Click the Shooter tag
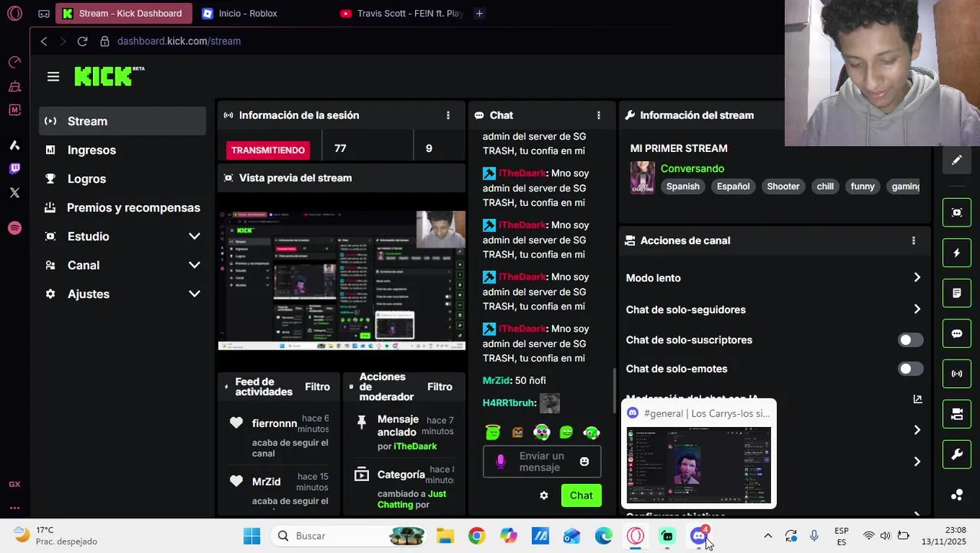 (x=783, y=187)
